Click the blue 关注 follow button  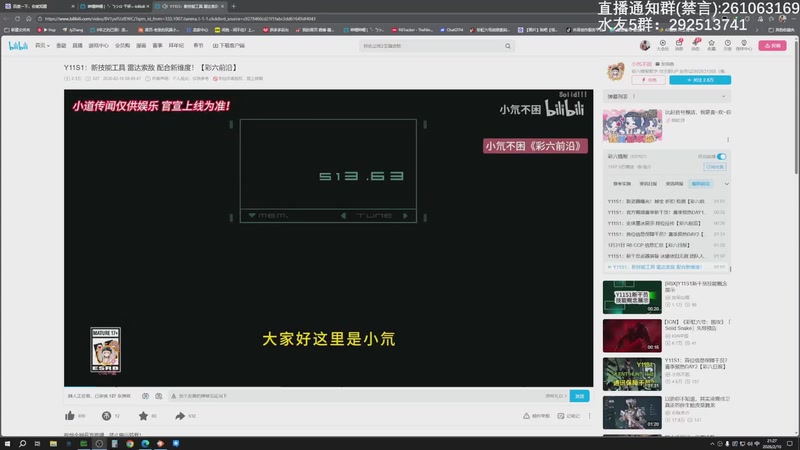pyautogui.click(x=700, y=80)
